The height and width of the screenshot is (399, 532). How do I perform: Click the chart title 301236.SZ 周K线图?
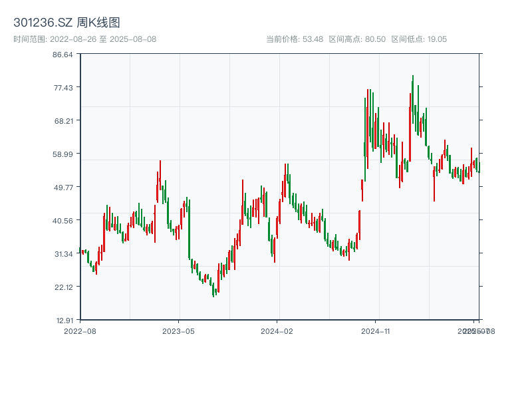(x=66, y=23)
